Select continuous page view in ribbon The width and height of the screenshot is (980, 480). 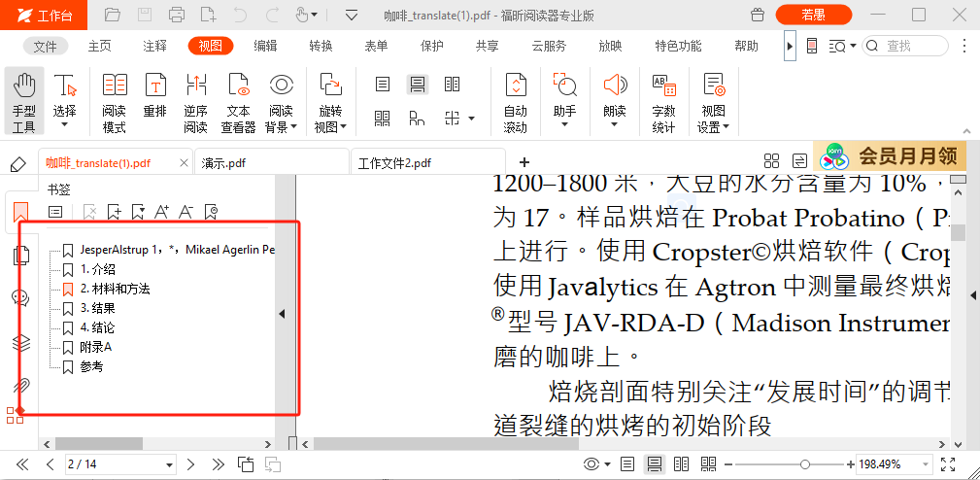coord(418,85)
